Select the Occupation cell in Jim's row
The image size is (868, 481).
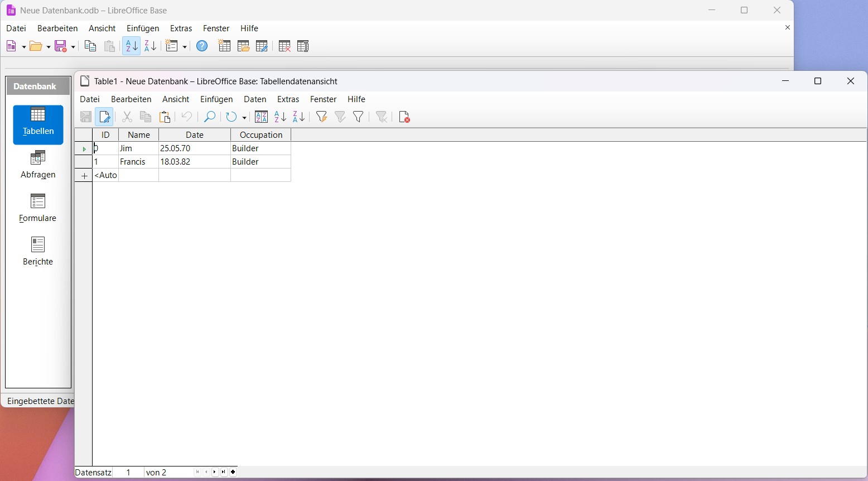tap(261, 148)
